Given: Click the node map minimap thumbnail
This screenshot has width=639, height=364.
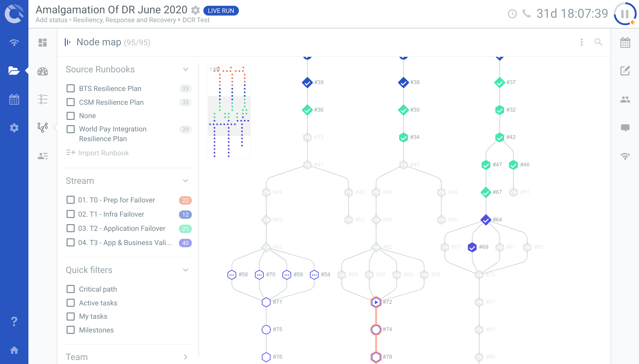Looking at the screenshot, I should [x=229, y=112].
